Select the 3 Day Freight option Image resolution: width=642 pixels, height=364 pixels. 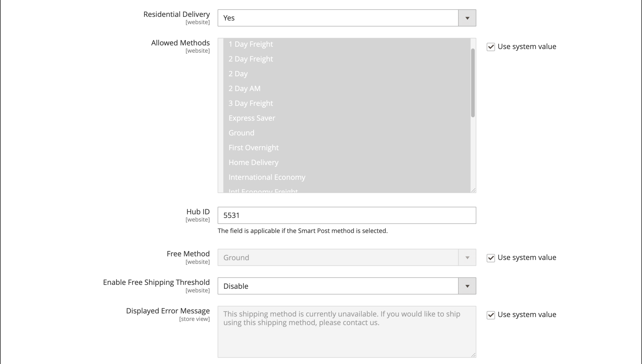pyautogui.click(x=250, y=103)
